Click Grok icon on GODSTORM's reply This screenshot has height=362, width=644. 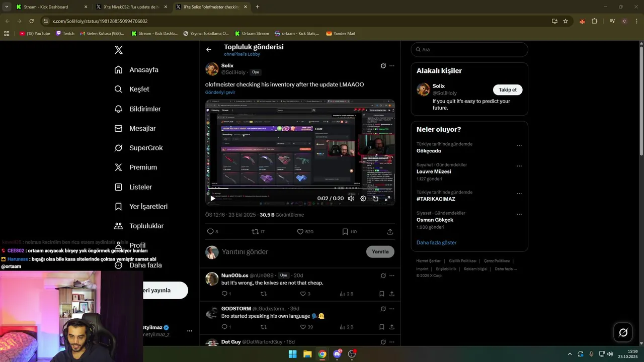383,309
